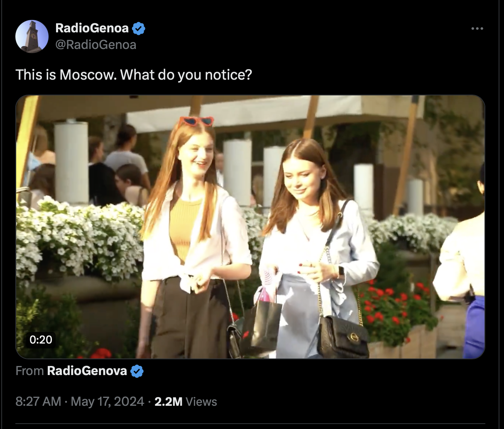Image resolution: width=504 pixels, height=429 pixels.
Task: Click the verified badge next to RadioGenova
Action: coord(137,371)
